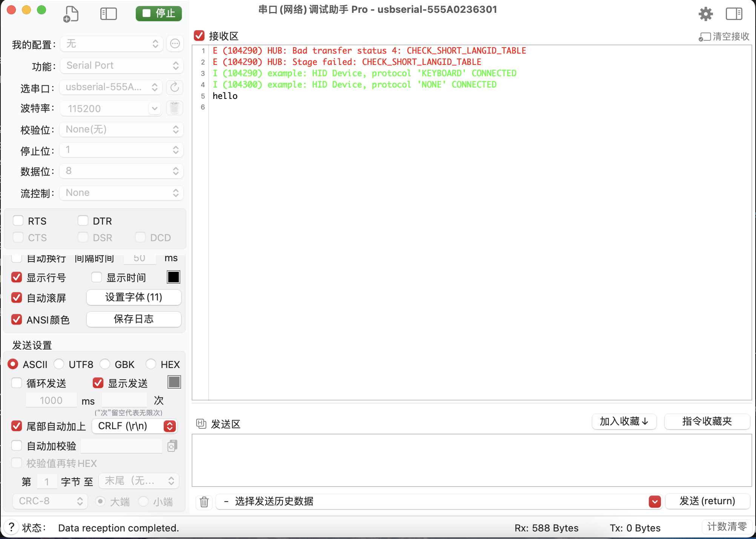Click log line 'Stage failed' error

[347, 62]
